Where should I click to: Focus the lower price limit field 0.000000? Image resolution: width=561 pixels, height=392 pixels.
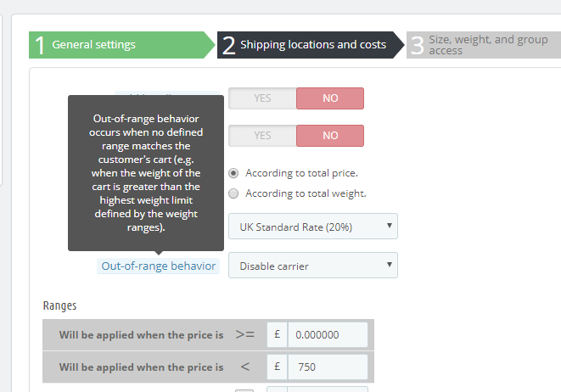click(328, 334)
